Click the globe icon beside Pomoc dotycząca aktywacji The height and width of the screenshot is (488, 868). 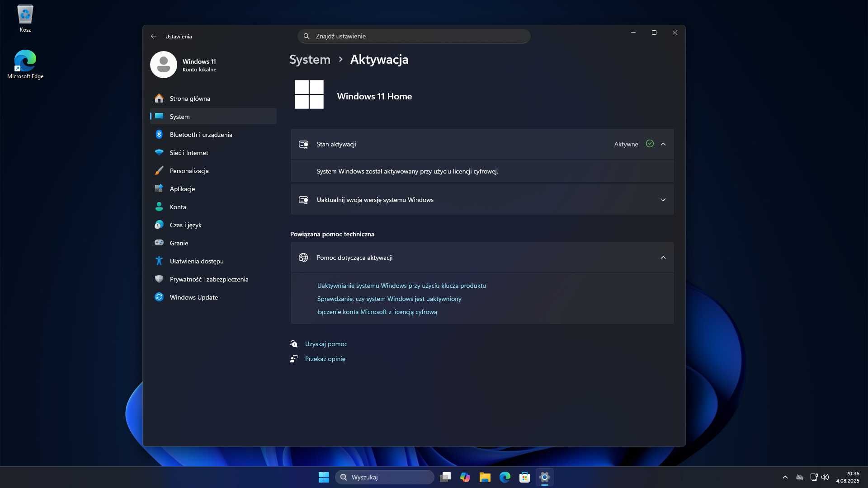[x=303, y=258]
